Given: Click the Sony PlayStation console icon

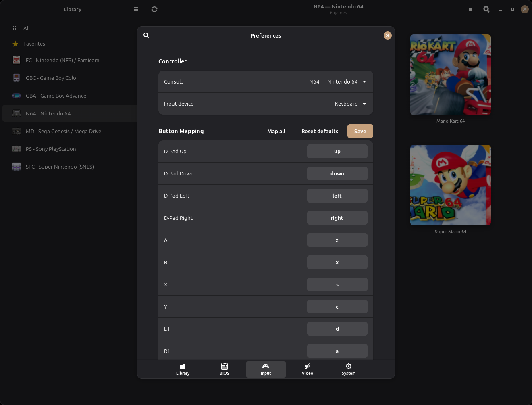Looking at the screenshot, I should tap(17, 149).
